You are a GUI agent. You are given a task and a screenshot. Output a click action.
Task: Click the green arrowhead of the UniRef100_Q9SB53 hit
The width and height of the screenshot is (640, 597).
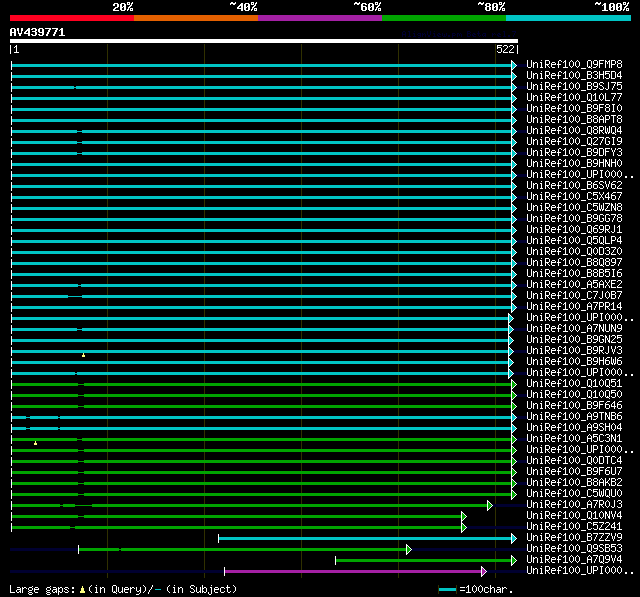pos(409,549)
